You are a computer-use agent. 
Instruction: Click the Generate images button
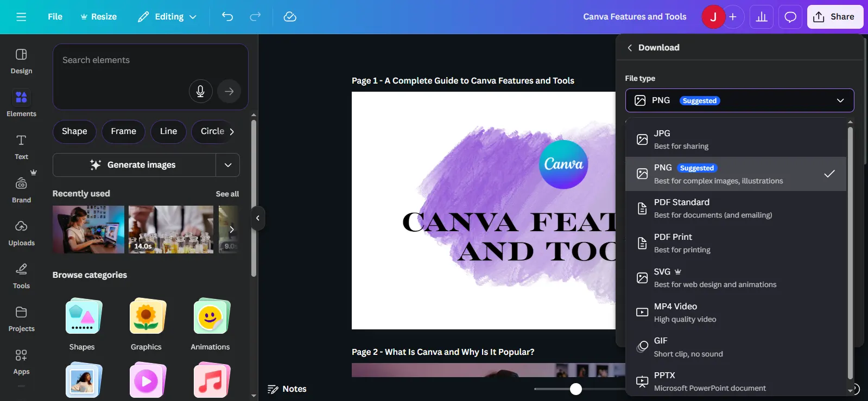point(135,165)
